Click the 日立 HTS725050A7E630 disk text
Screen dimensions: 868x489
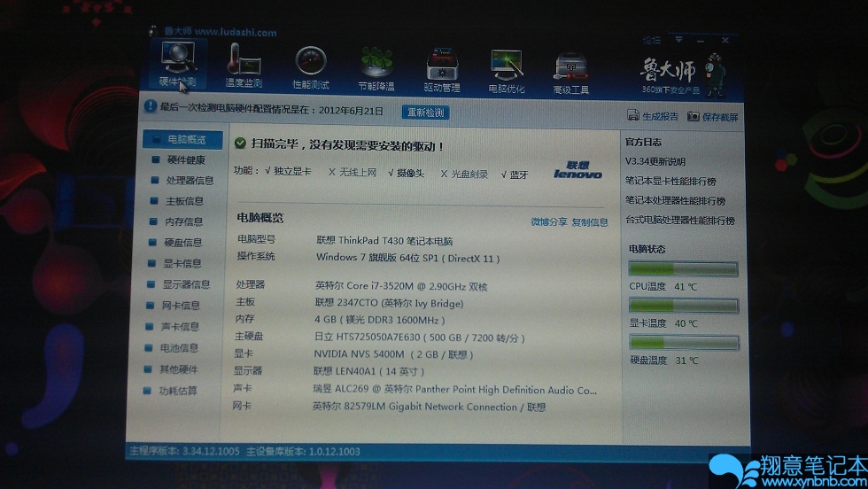[419, 338]
